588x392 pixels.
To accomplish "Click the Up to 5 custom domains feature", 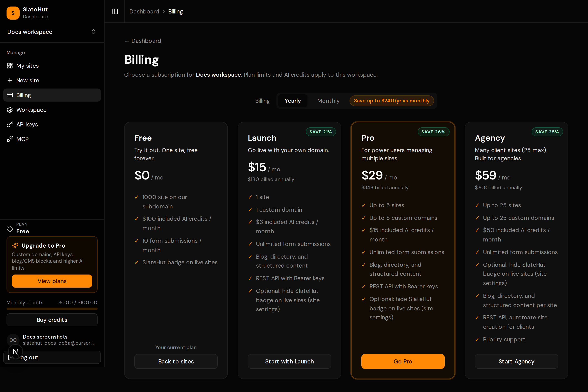I will pyautogui.click(x=403, y=218).
